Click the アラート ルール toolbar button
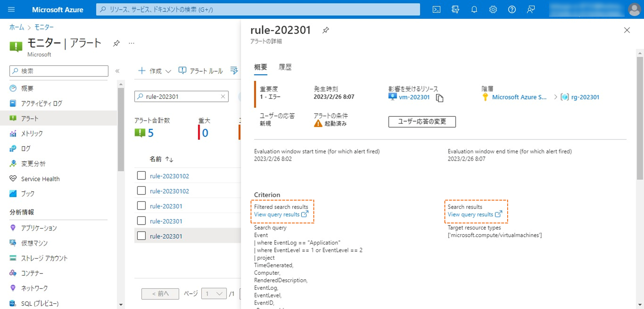 201,71
